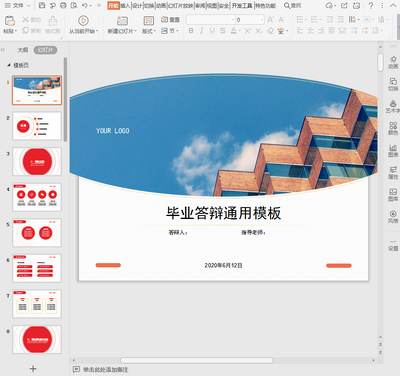Viewport: 400px width, 376px height.
Task: Click the add notes field at bottom
Action: click(105, 369)
